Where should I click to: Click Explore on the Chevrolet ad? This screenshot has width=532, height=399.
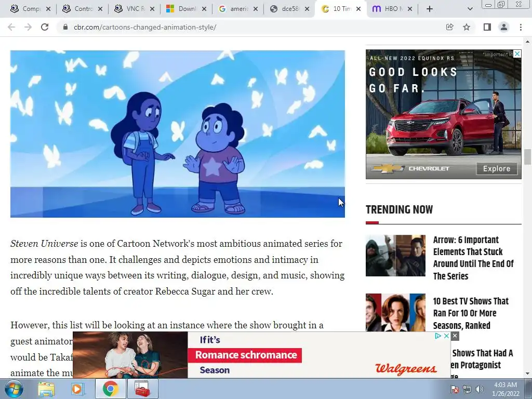pyautogui.click(x=497, y=169)
